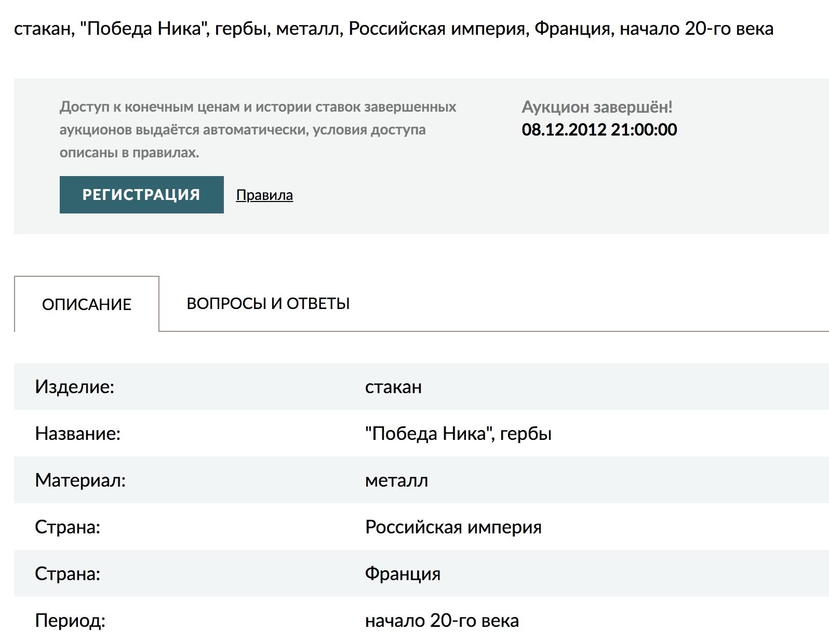Select the 'Страна:' label beside Франция

[x=68, y=574]
